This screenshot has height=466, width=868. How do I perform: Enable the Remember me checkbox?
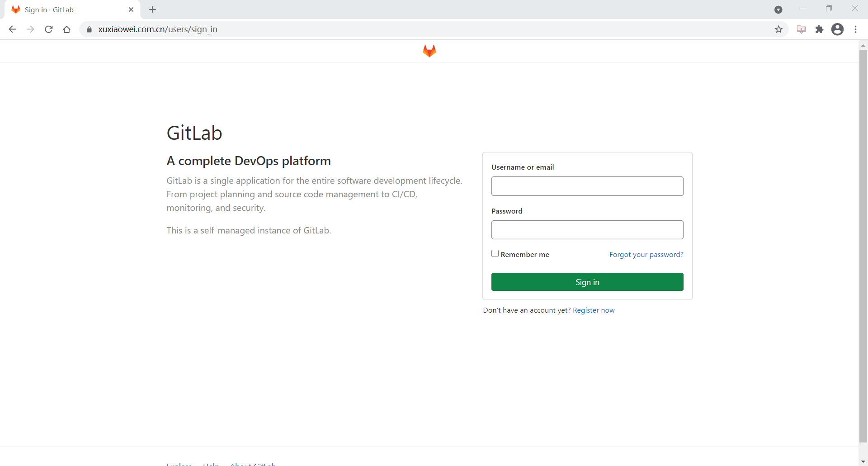495,254
